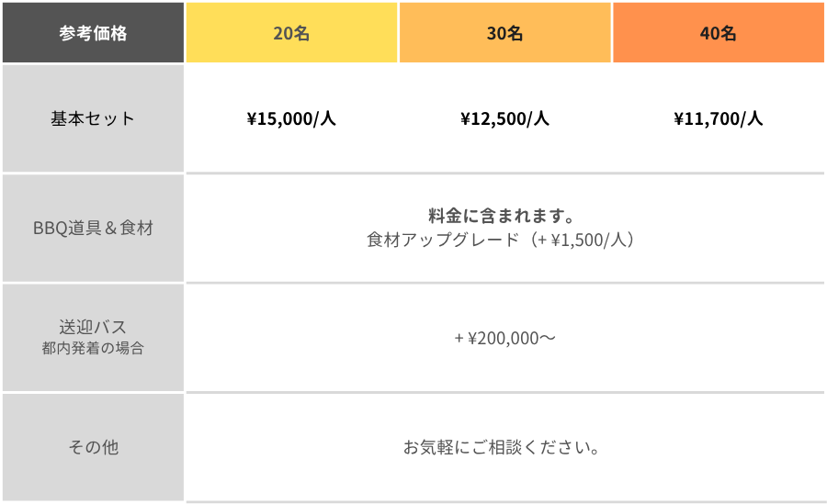Click the 食材アップグレード (+¥1,500/人) text
Viewport: 827px width, 504px height.
(x=502, y=240)
